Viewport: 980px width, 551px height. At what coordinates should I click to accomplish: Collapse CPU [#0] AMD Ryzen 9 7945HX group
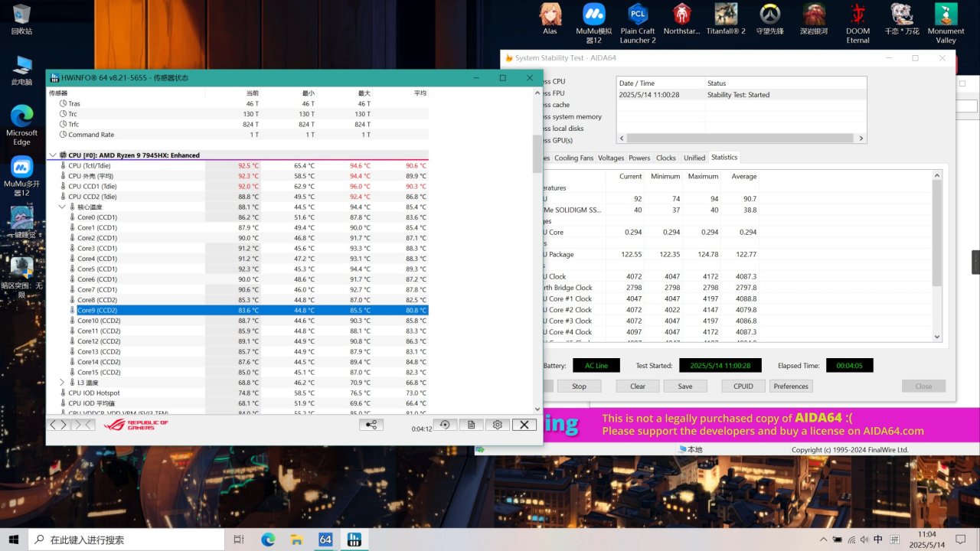click(53, 155)
